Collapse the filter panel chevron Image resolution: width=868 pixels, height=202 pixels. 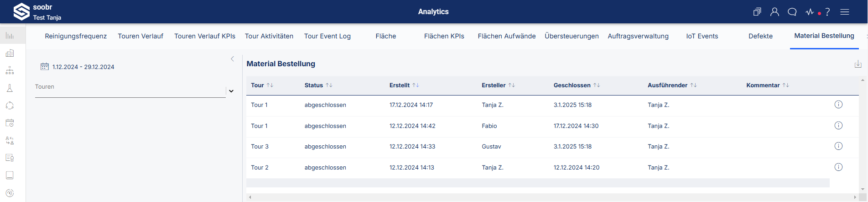(232, 59)
